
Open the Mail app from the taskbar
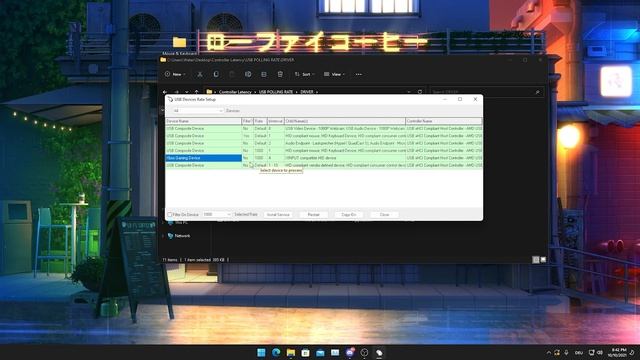pyautogui.click(x=320, y=353)
